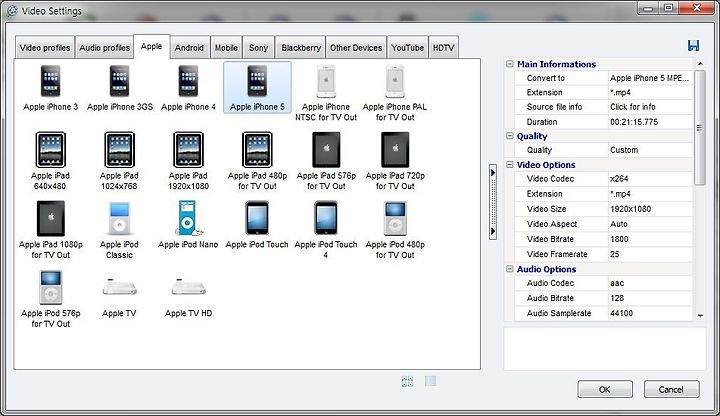Open the HDTV tab
720x416 pixels.
pos(444,48)
